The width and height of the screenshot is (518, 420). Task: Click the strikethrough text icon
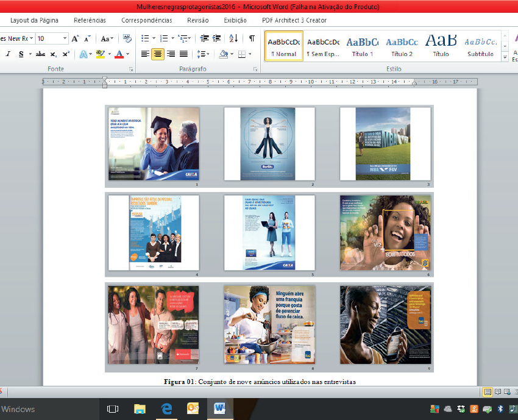[40, 54]
